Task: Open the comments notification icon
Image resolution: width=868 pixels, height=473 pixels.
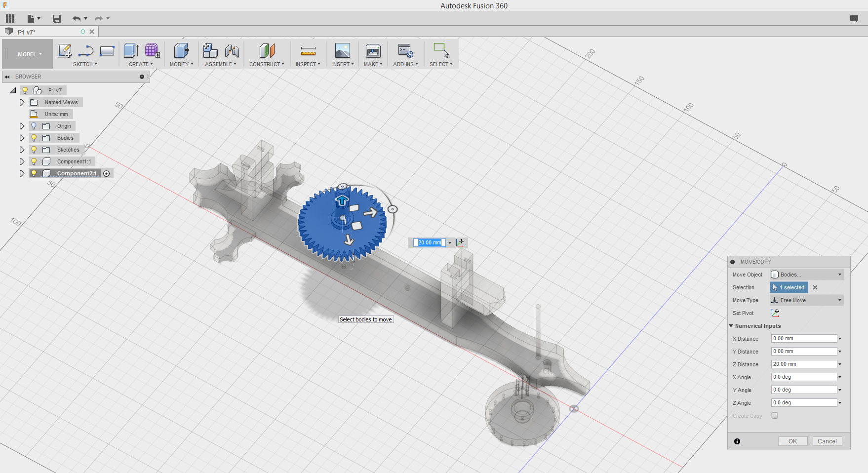Action: coord(854,19)
